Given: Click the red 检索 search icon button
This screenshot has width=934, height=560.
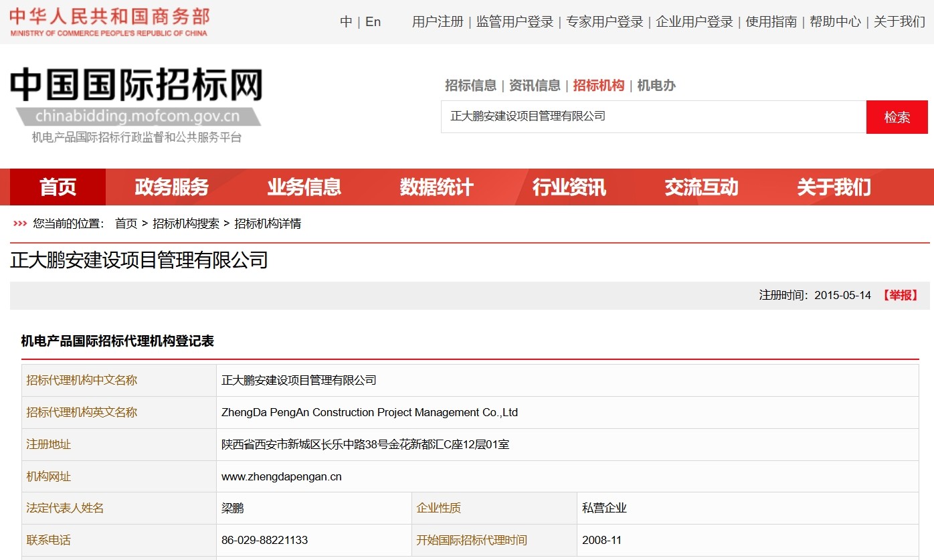Looking at the screenshot, I should (x=897, y=116).
